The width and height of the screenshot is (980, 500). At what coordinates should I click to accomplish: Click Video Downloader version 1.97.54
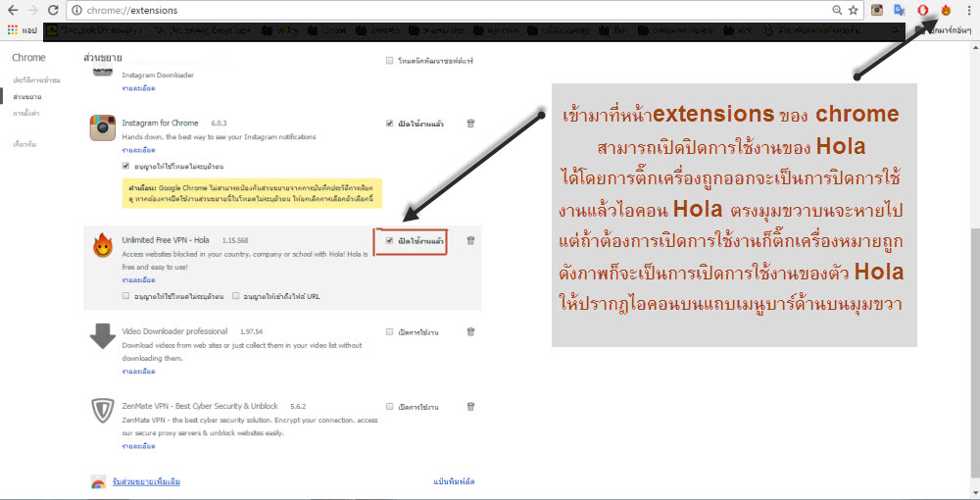coord(251,332)
